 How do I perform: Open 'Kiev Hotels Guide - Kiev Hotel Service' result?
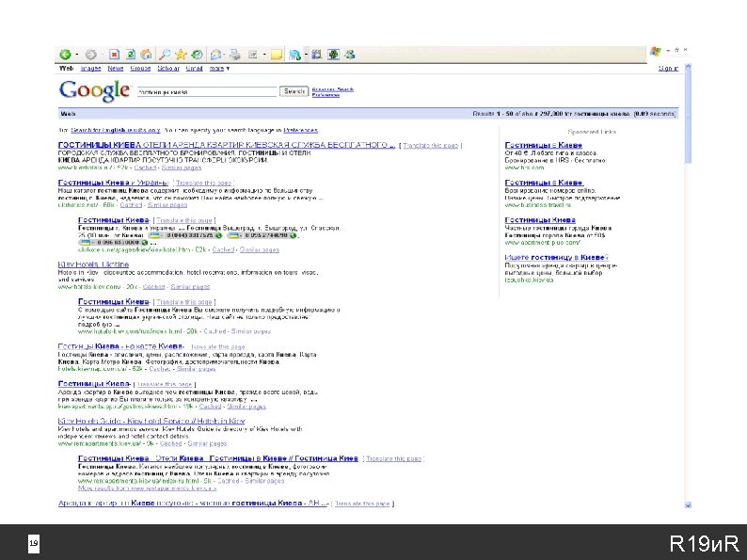point(151,421)
